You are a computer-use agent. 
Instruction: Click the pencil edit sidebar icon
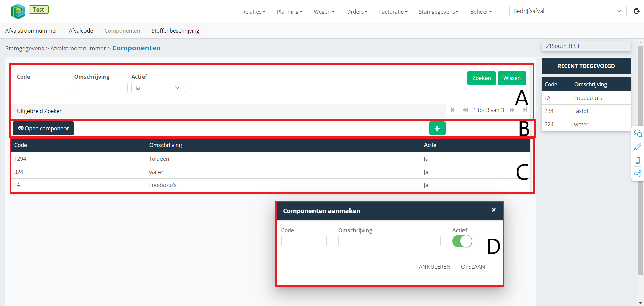[638, 147]
